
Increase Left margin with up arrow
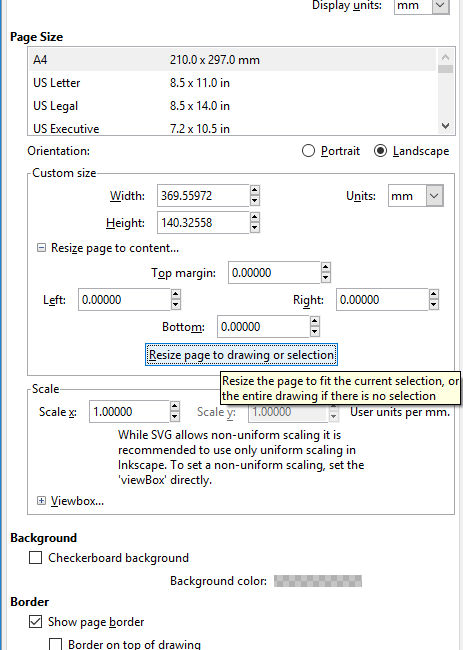pyautogui.click(x=176, y=294)
